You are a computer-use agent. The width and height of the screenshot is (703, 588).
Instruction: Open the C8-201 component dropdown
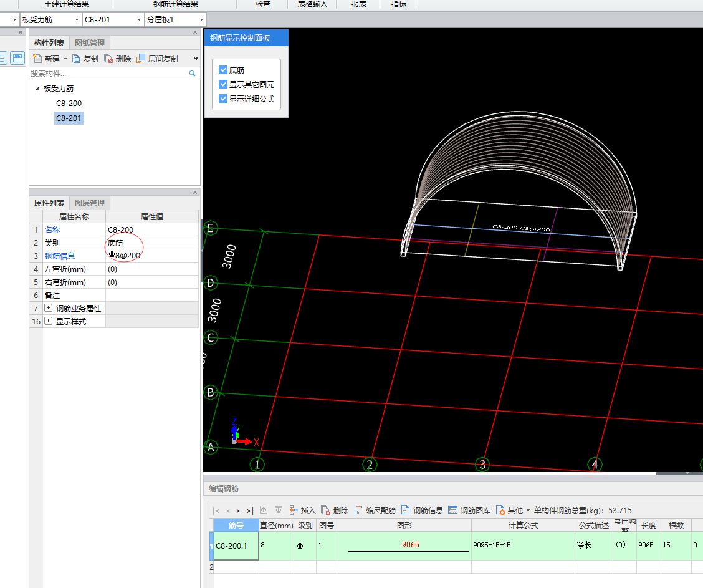(x=139, y=20)
